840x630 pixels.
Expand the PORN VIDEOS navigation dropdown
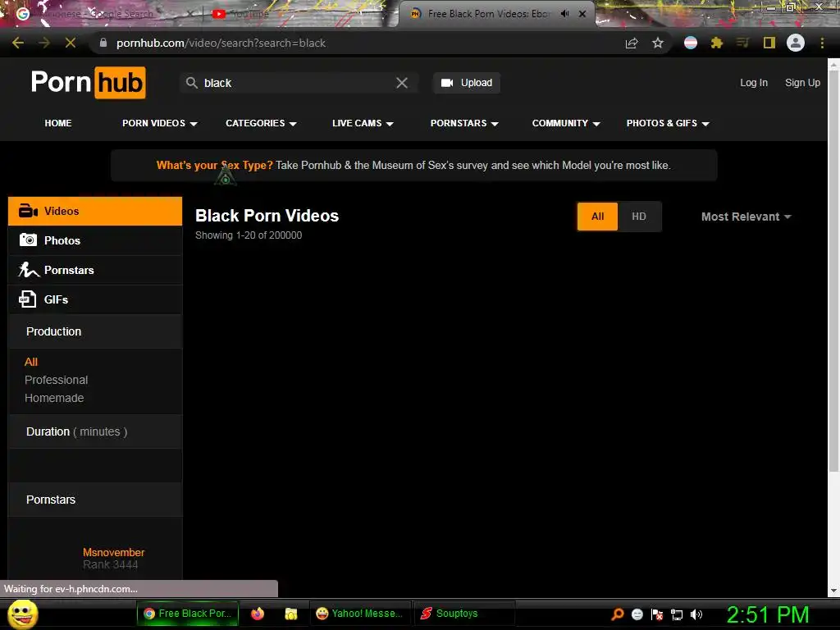(160, 123)
